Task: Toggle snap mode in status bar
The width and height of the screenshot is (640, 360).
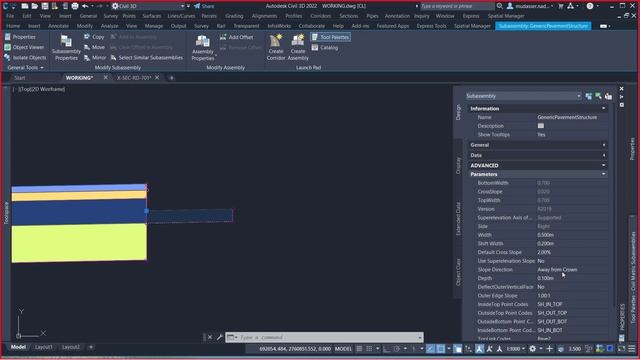Action: coord(369,349)
